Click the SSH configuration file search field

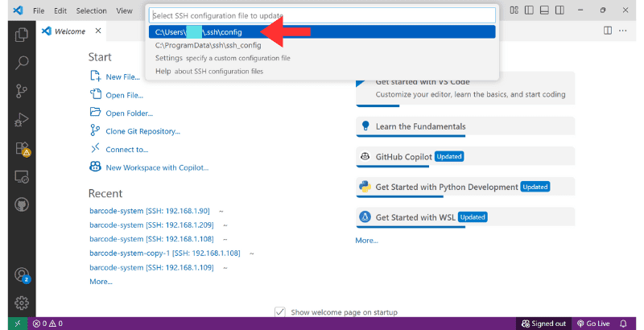(322, 15)
